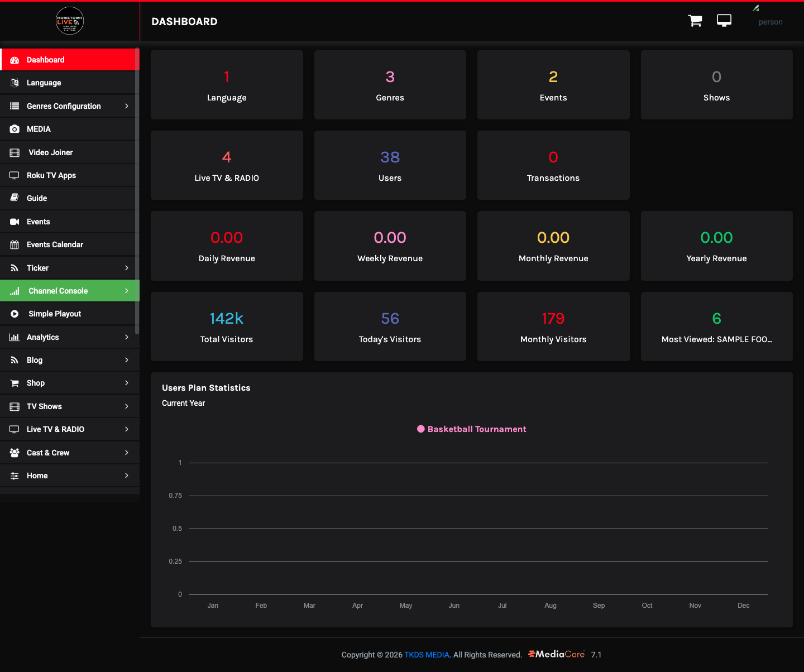Open the Users count card showing 38
804x672 pixels.
tap(390, 165)
